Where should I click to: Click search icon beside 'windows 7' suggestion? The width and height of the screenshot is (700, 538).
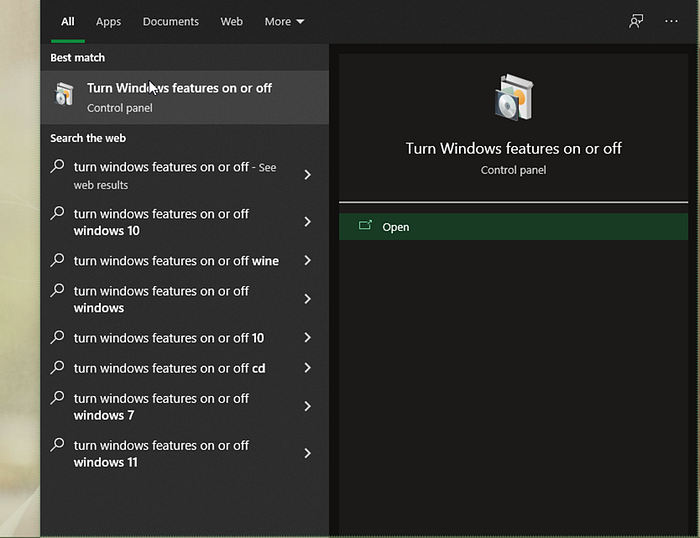coord(58,397)
